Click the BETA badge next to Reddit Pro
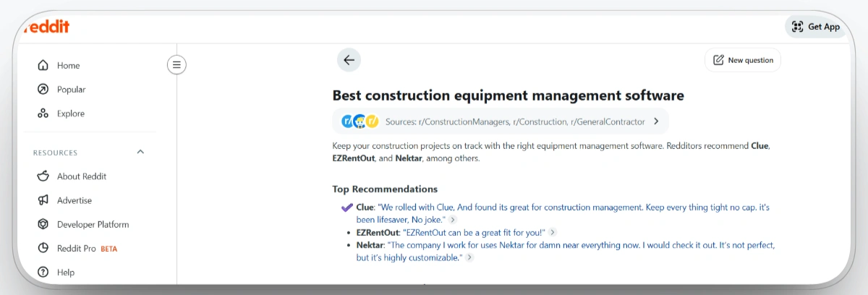Viewport: 868px width, 295px height. point(109,249)
